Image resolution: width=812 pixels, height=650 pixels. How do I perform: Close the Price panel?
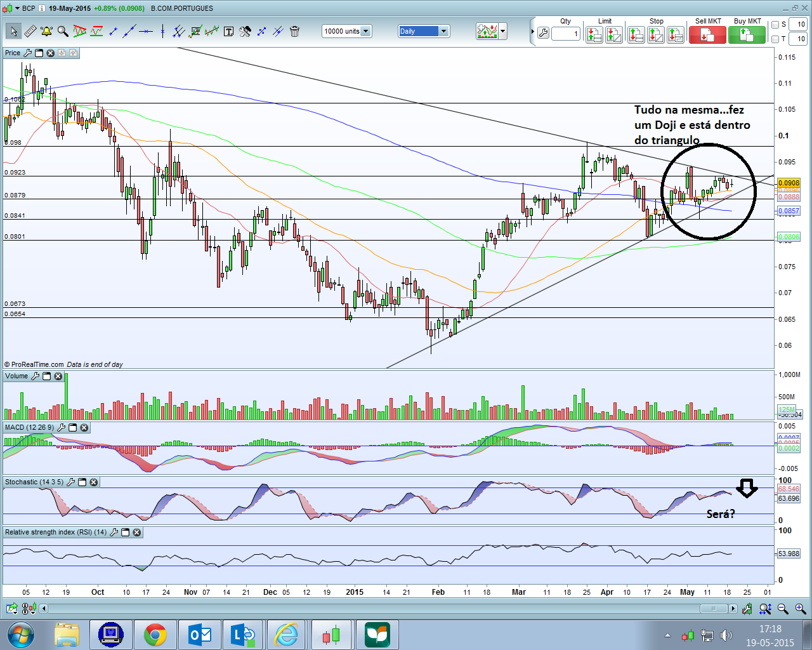[x=50, y=53]
